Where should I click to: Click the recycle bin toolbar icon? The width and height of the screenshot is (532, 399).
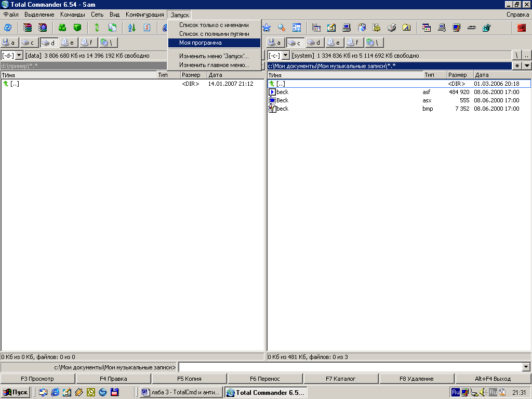click(362, 28)
